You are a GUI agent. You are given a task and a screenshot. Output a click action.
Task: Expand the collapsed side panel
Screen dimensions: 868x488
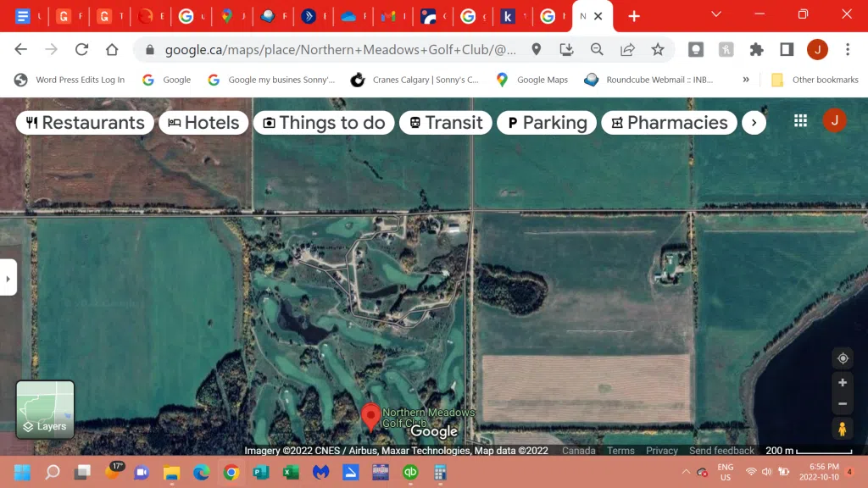coord(8,277)
